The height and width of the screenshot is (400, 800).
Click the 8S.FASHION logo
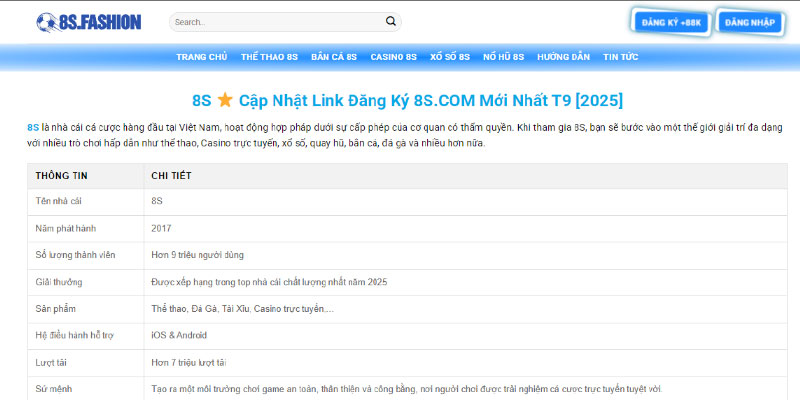tap(88, 22)
